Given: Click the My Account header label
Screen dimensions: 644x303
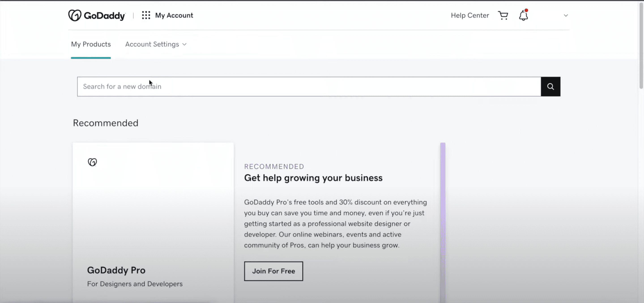Looking at the screenshot, I should click(x=174, y=15).
